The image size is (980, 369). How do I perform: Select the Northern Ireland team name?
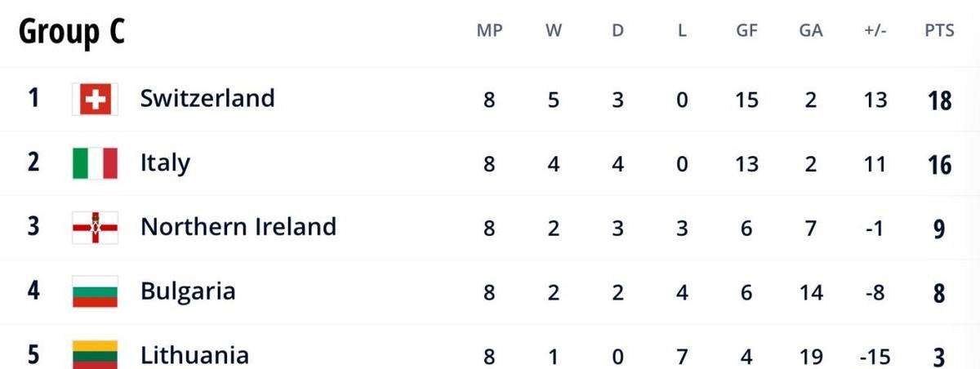pos(238,226)
